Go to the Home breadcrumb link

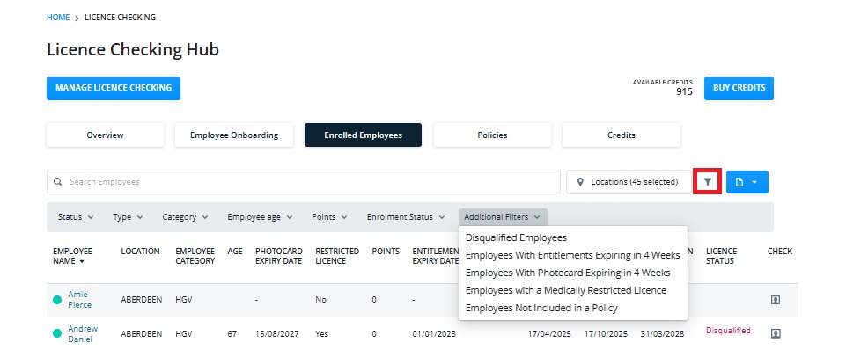pos(58,17)
